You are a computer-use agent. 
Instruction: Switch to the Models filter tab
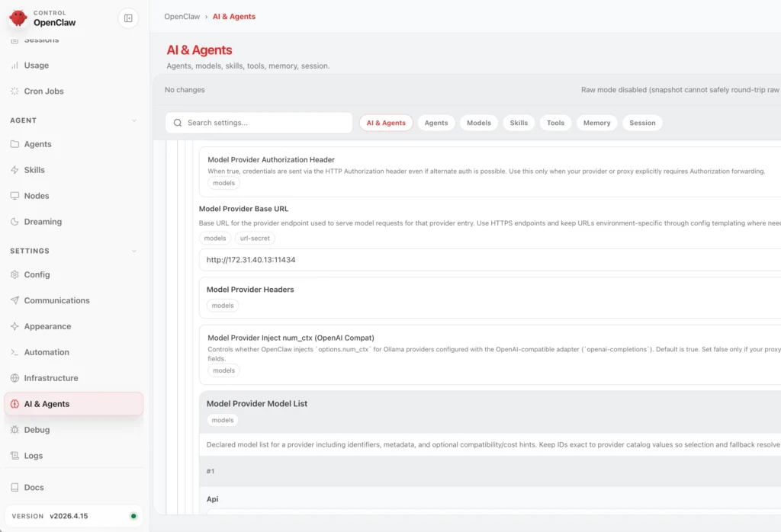479,123
